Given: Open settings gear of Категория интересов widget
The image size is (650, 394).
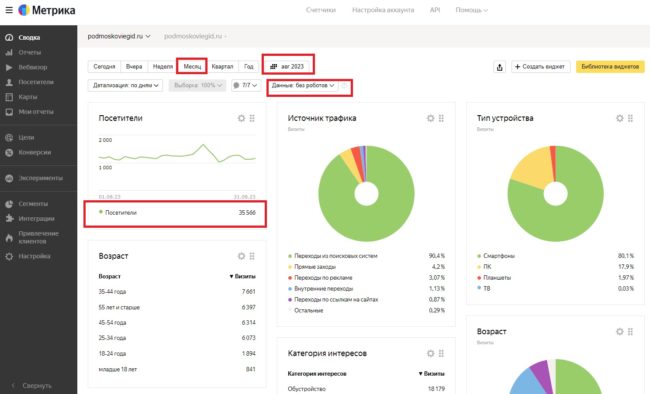Looking at the screenshot, I should click(430, 353).
